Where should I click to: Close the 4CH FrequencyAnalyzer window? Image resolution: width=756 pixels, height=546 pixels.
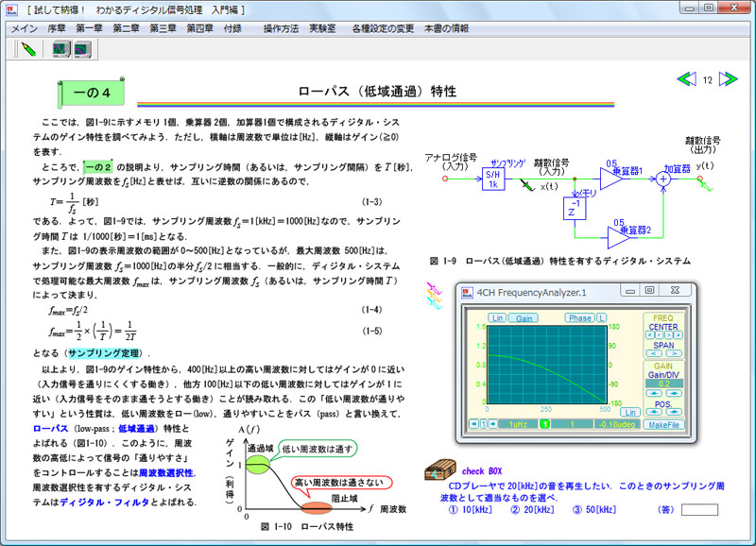675,290
